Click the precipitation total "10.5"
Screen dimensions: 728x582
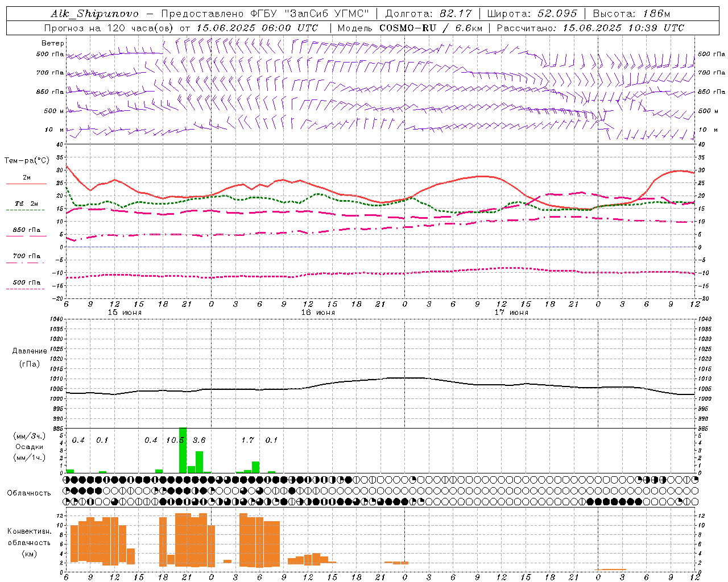(x=175, y=440)
